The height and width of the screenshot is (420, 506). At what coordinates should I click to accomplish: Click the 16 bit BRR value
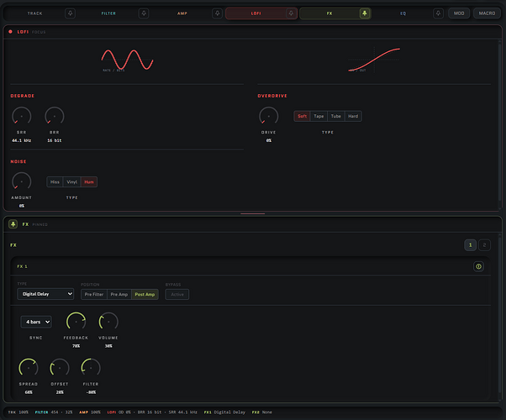click(54, 140)
